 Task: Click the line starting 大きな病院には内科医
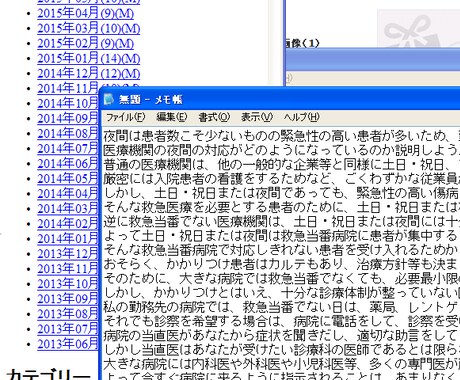point(281,364)
